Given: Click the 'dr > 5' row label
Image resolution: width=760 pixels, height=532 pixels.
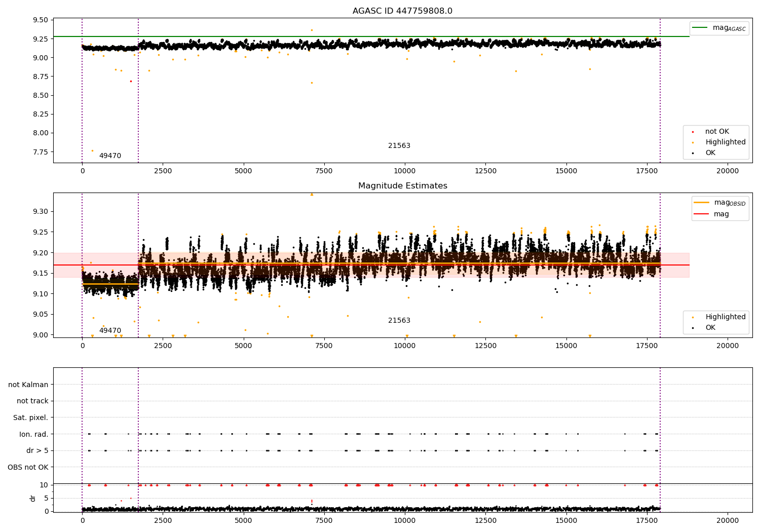Looking at the screenshot, I should pos(37,450).
